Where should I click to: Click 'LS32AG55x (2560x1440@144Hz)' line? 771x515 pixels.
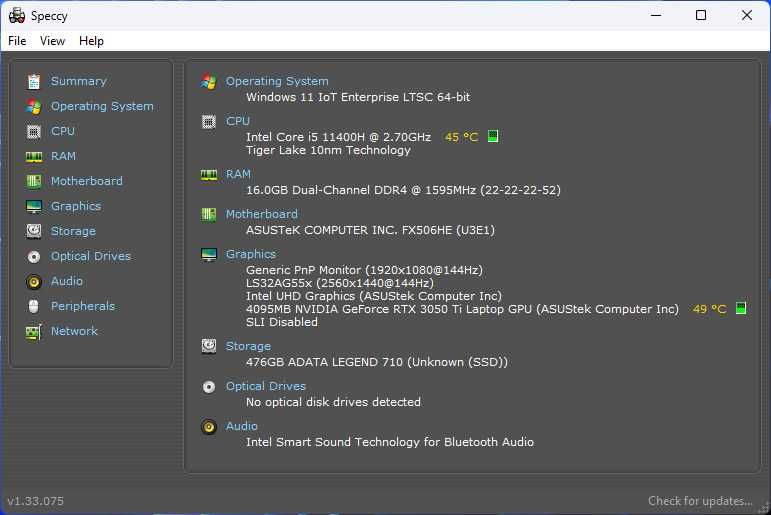(x=340, y=283)
